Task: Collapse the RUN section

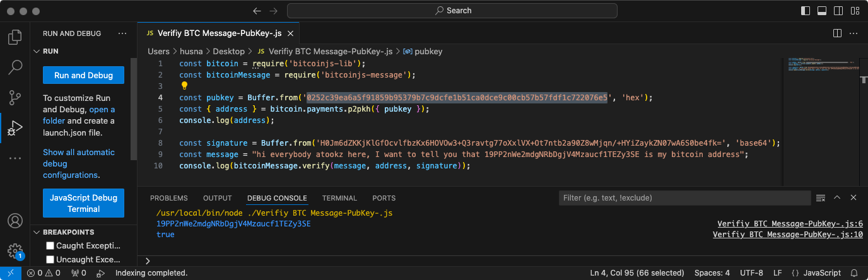Action: [x=37, y=51]
